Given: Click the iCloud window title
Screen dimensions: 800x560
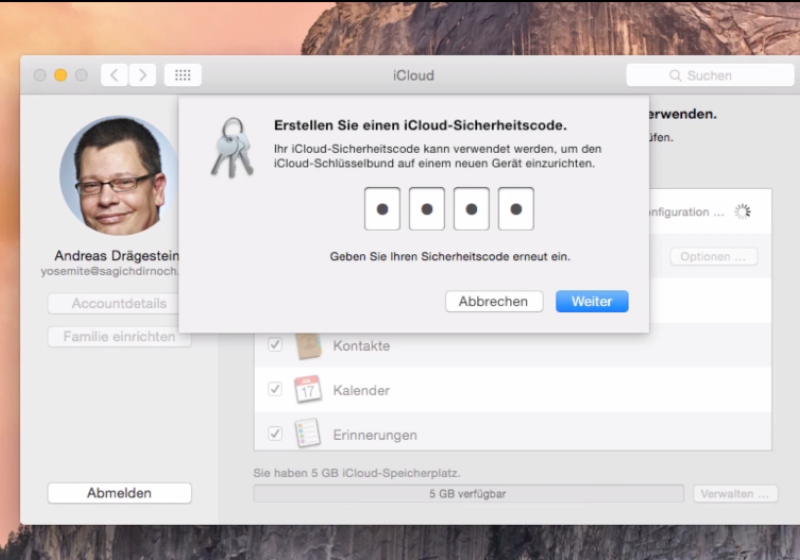Looking at the screenshot, I should coord(414,75).
